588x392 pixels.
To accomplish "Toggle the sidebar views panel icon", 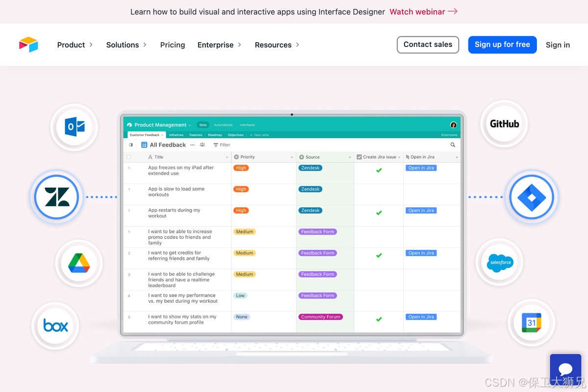I will click(x=131, y=145).
